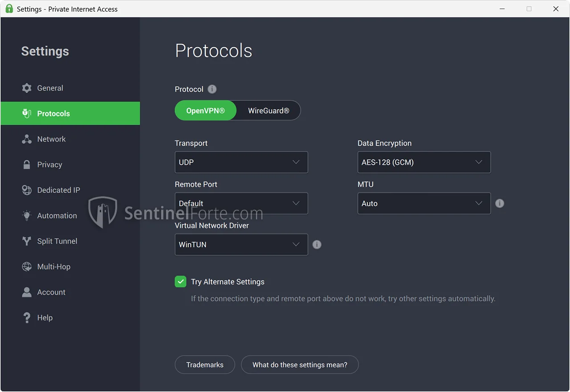This screenshot has height=392, width=570.
Task: Show info tooltip next to Protocol label
Action: 212,89
